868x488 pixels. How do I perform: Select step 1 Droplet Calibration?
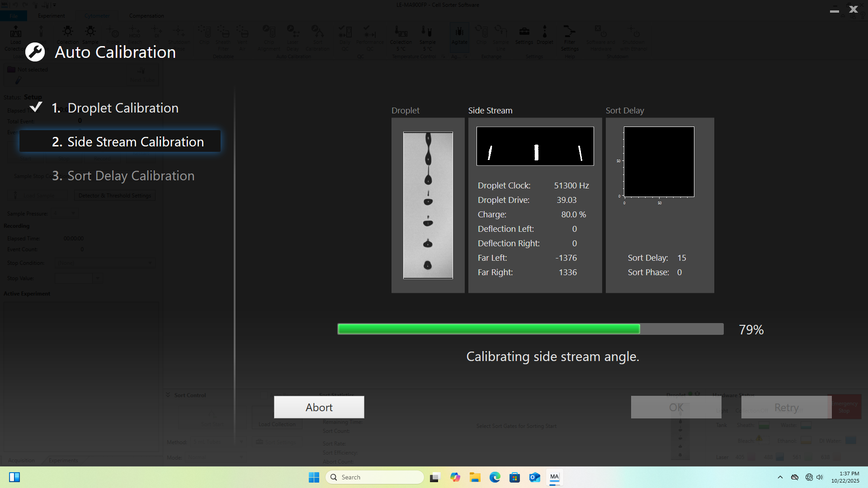pos(115,108)
